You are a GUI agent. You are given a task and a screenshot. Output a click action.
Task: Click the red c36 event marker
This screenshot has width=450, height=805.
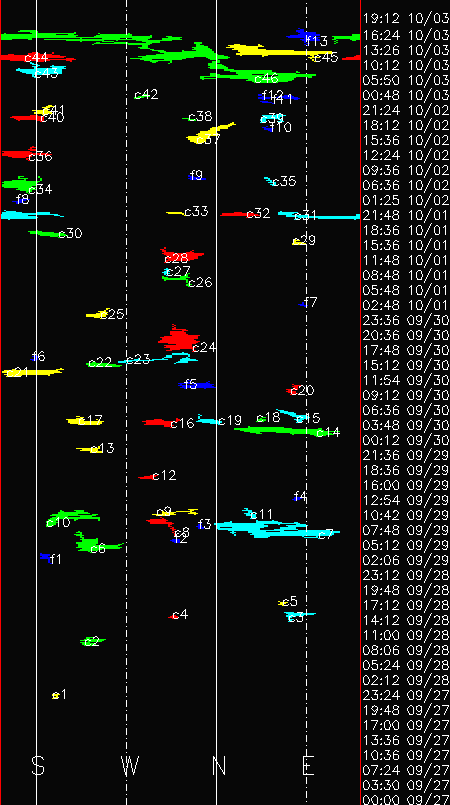(x=19, y=153)
